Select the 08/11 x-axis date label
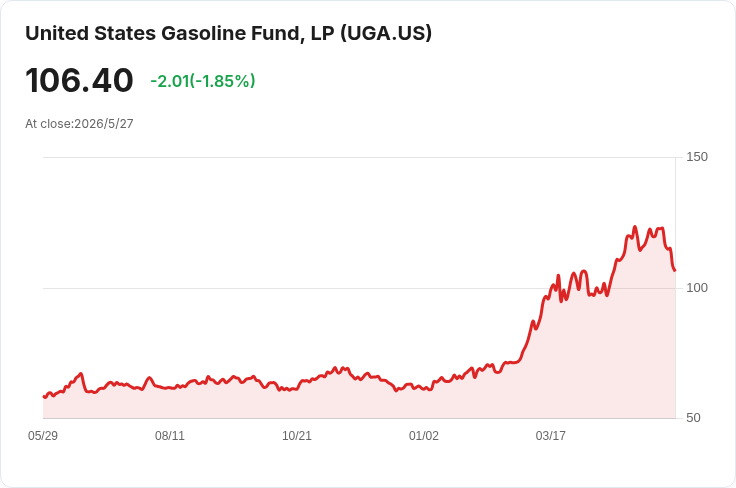This screenshot has height=488, width=736. coord(169,436)
